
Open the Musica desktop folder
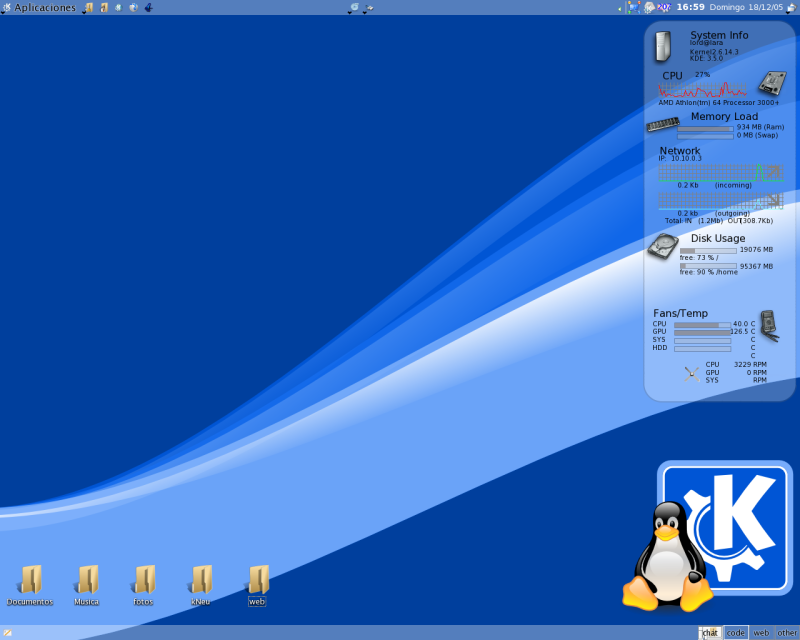[86, 585]
